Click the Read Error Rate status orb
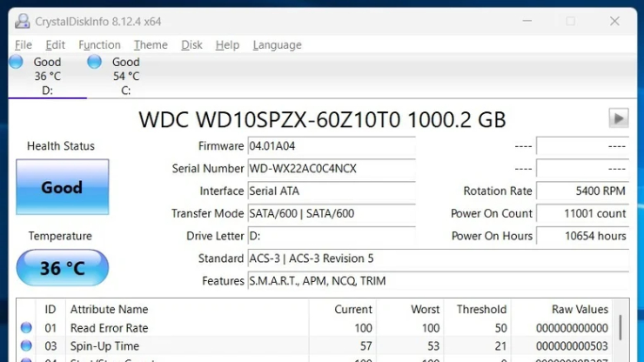Image resolution: width=644 pixels, height=362 pixels. coord(26,328)
